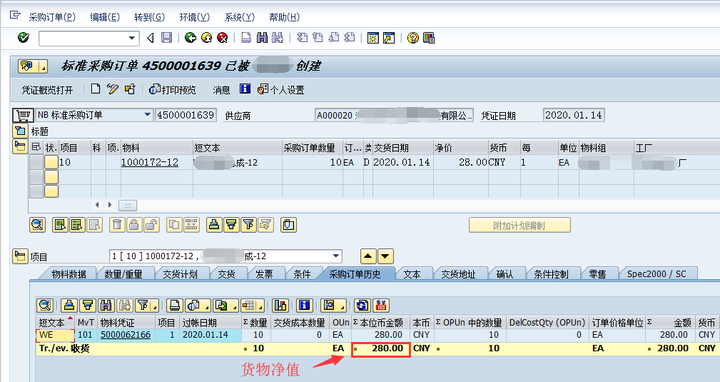This screenshot has height=382, width=720.
Task: Open material link 1000172-12 in the item row
Action: [x=150, y=162]
